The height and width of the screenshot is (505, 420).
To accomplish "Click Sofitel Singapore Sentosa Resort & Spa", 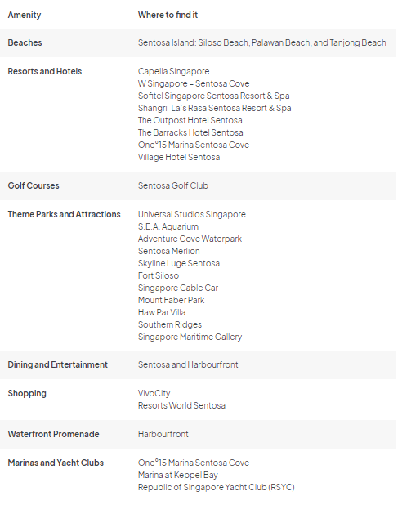I will pyautogui.click(x=213, y=96).
